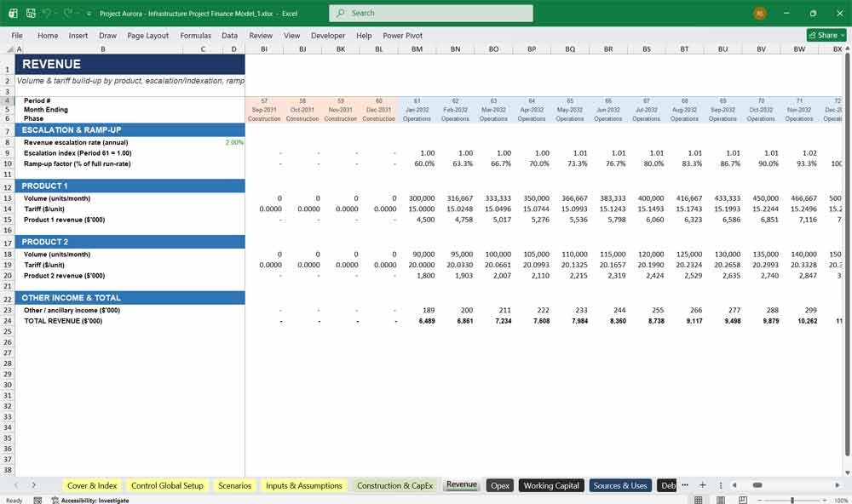This screenshot has width=852, height=504.
Task: Switch to the Construction & CapEx sheet
Action: click(x=394, y=485)
